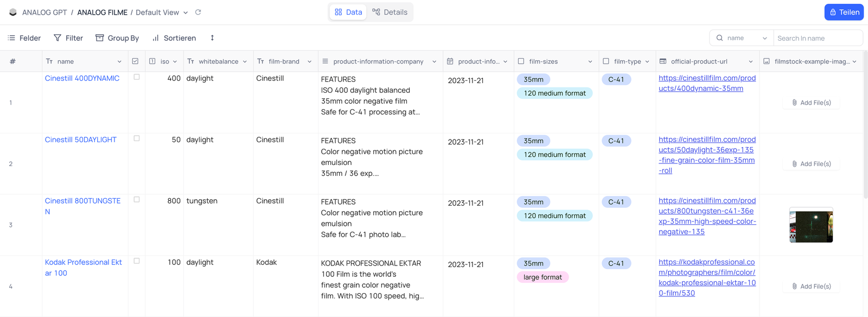Image resolution: width=868 pixels, height=317 pixels.
Task: Click the filmstock example image thumbnail in row 3
Action: (810, 225)
